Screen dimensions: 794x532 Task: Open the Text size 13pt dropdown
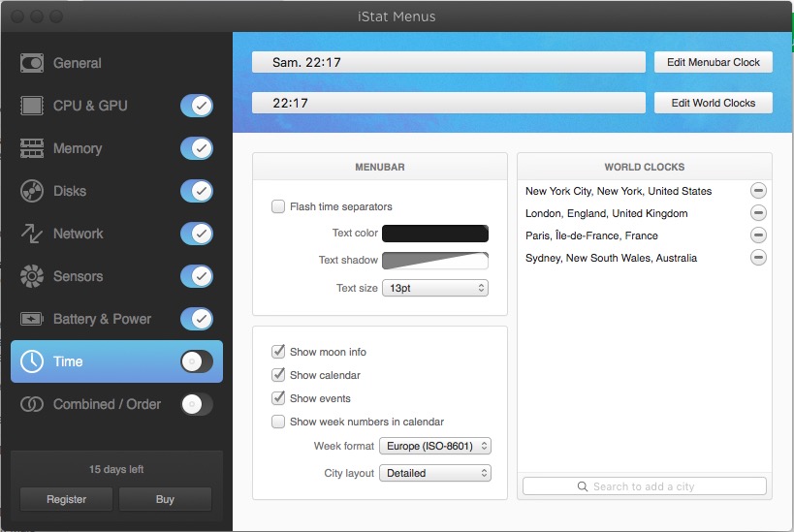tap(435, 288)
